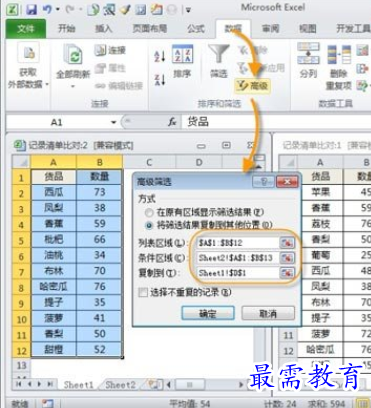The height and width of the screenshot is (408, 371).
Task: Select radio 将筛选结果复制到其他位置
Action: [149, 226]
